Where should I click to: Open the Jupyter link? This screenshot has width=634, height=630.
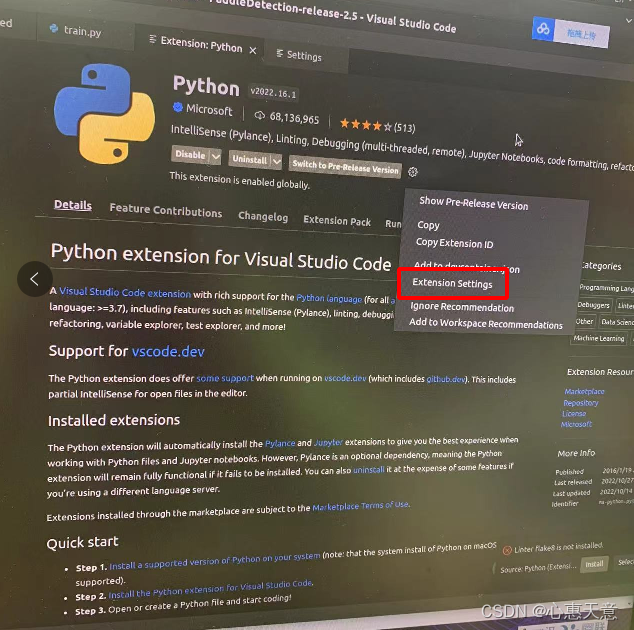pos(328,442)
